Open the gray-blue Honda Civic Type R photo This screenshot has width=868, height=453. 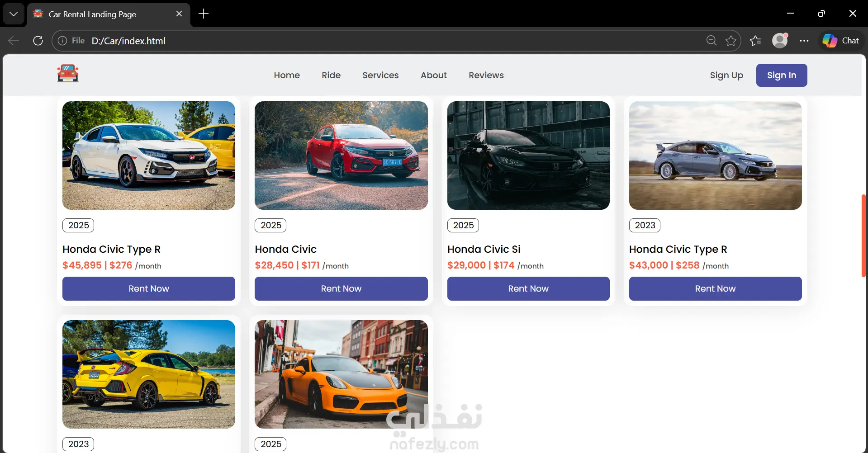click(716, 156)
